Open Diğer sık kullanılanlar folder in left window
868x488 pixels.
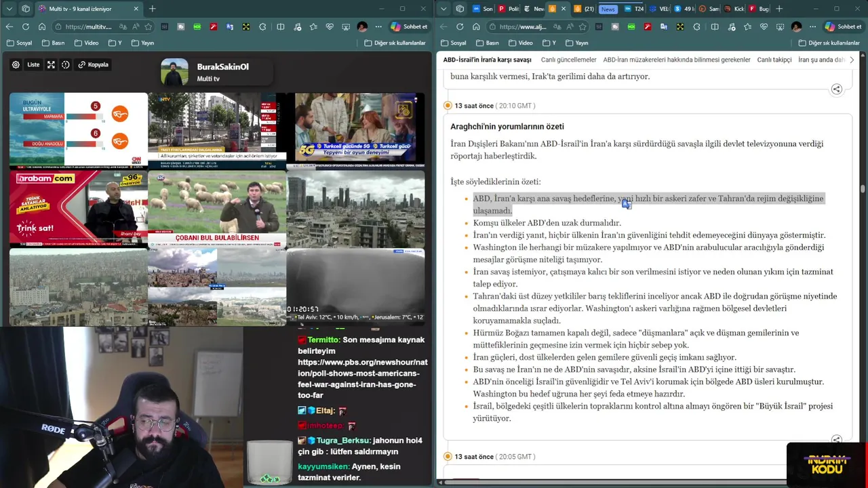tap(395, 43)
